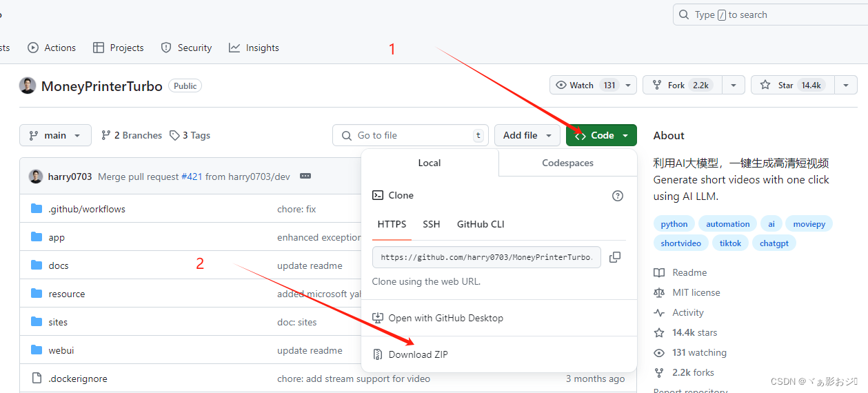Open the 3 Tags link
Viewport: 868px width, 393px height.
(190, 135)
